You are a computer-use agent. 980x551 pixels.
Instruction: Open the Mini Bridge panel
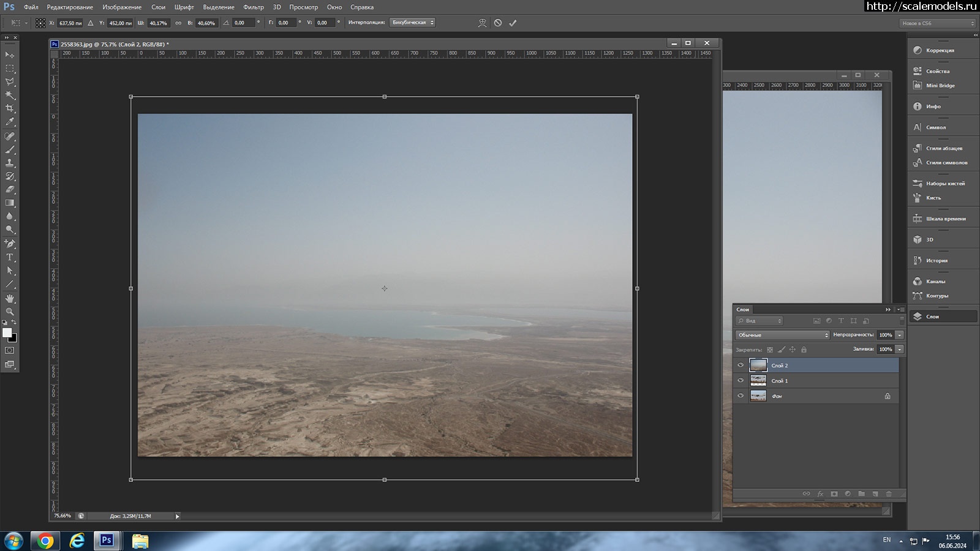[942, 86]
